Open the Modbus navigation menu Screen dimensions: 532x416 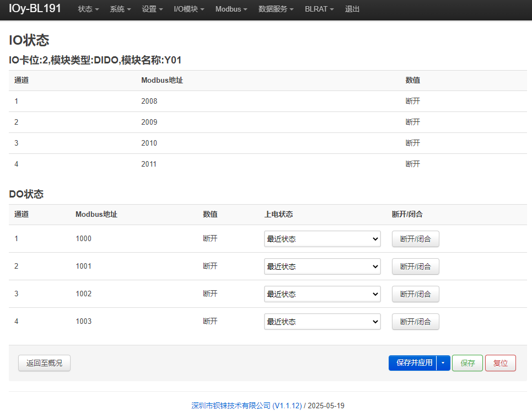click(232, 9)
